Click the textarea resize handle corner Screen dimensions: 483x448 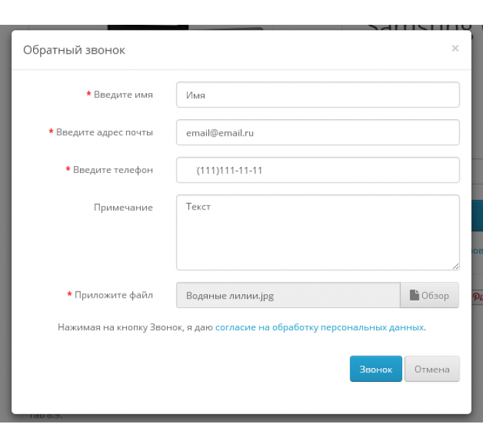(x=455, y=266)
